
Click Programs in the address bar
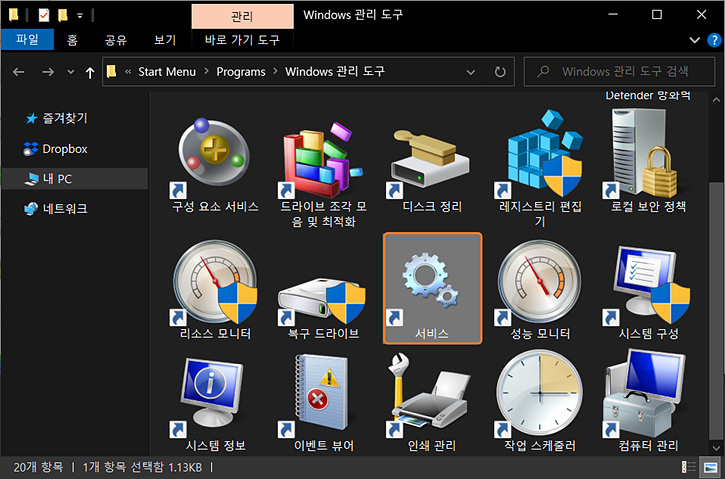click(x=241, y=72)
